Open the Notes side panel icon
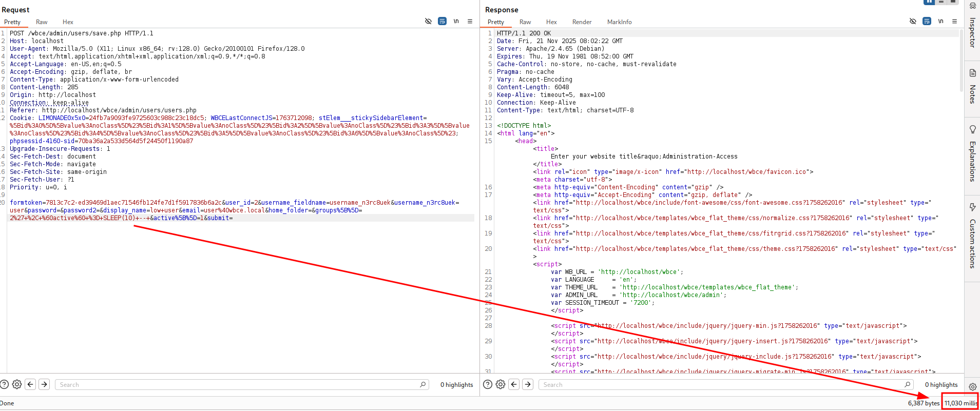 tap(972, 73)
